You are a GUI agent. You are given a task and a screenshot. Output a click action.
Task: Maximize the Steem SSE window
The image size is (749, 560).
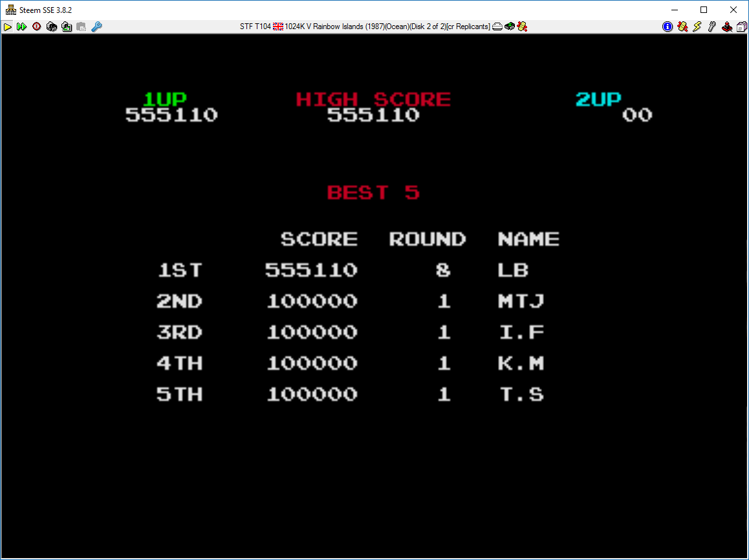coord(704,10)
